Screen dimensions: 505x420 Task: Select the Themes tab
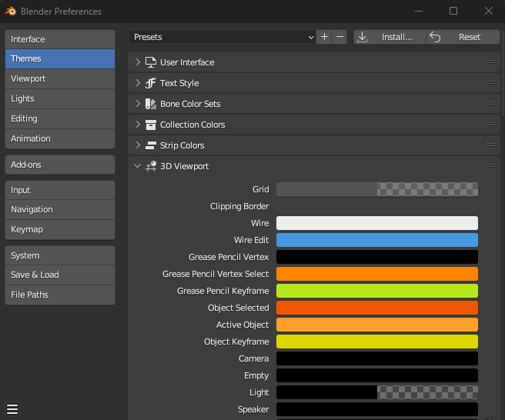(60, 58)
